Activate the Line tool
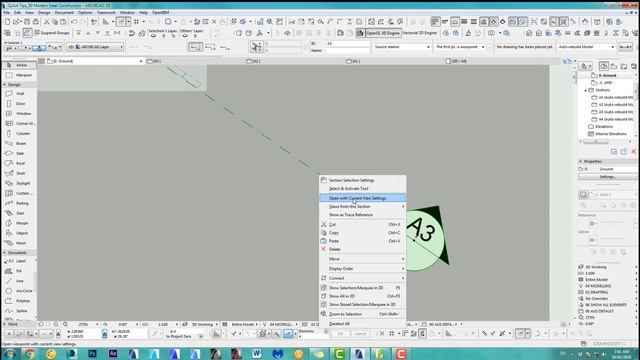 19,281
